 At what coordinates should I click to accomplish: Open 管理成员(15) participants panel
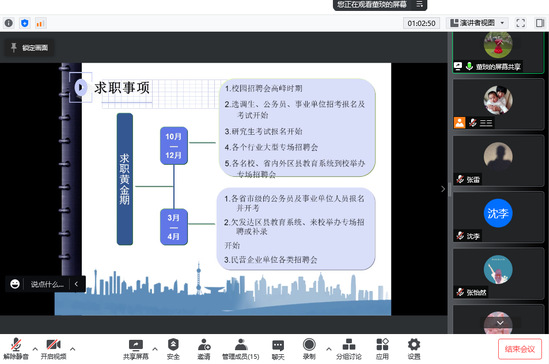[241, 349]
